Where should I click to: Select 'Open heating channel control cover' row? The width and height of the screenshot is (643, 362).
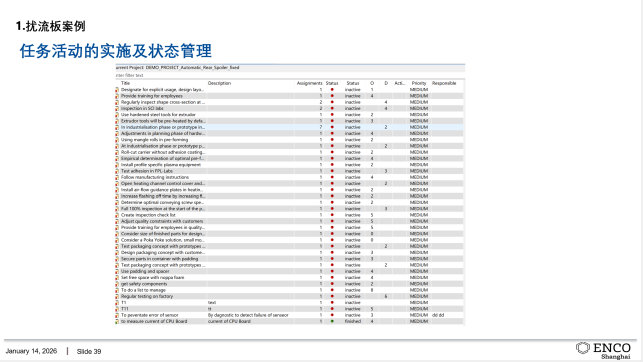pos(290,184)
